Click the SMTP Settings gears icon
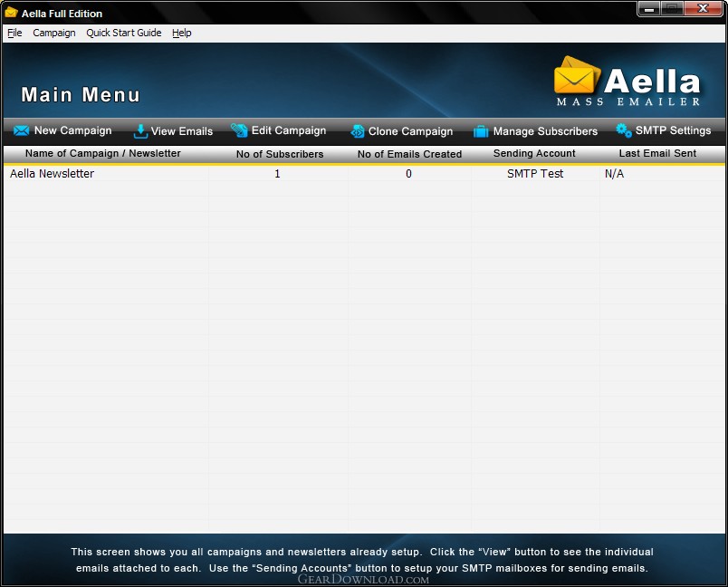 click(x=624, y=130)
